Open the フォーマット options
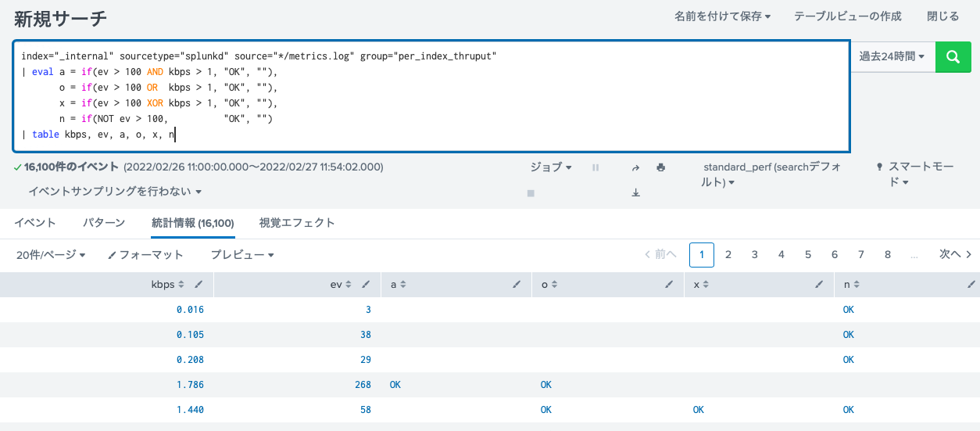The height and width of the screenshot is (431, 980). (x=145, y=255)
